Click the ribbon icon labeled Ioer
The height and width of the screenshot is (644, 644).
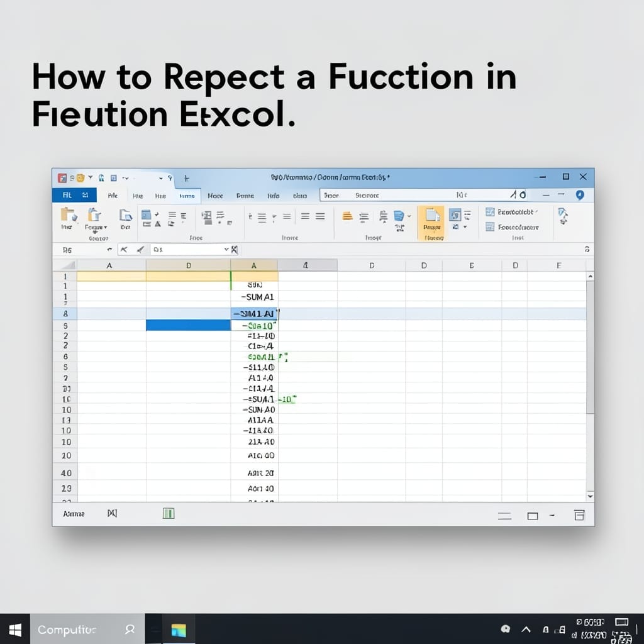125,215
